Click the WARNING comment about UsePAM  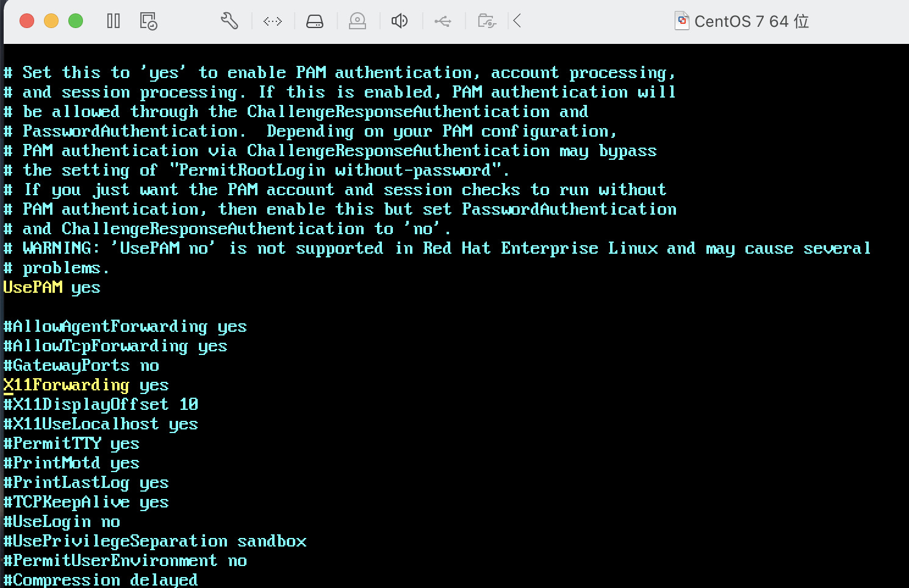coord(437,248)
